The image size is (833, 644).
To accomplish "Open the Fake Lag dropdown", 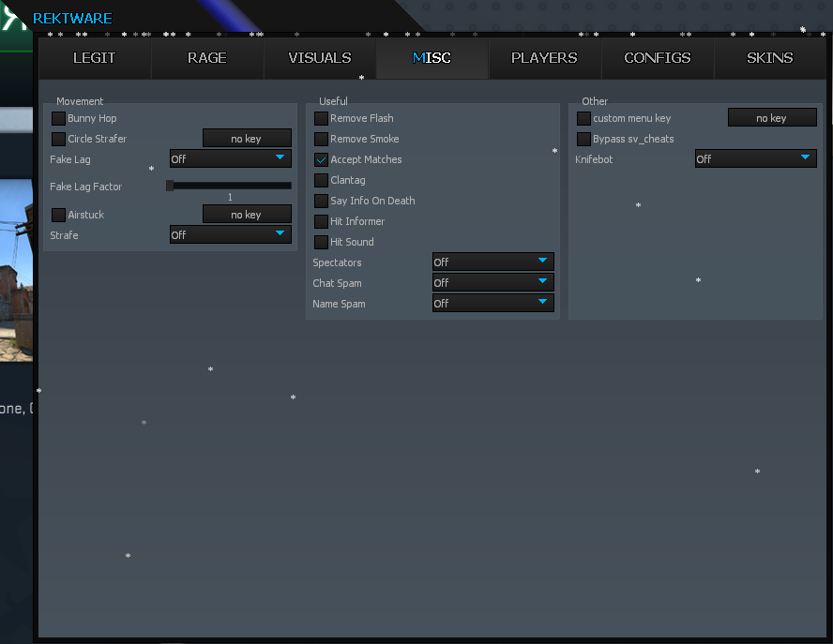I will pyautogui.click(x=231, y=158).
